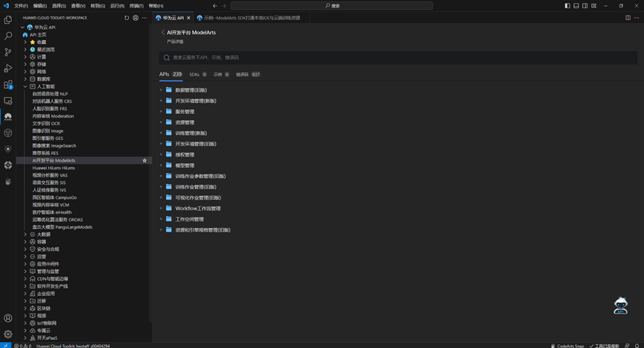Image resolution: width=644 pixels, height=348 pixels.
Task: Select 图像搜索 ImageSearch service
Action: [x=54, y=145]
